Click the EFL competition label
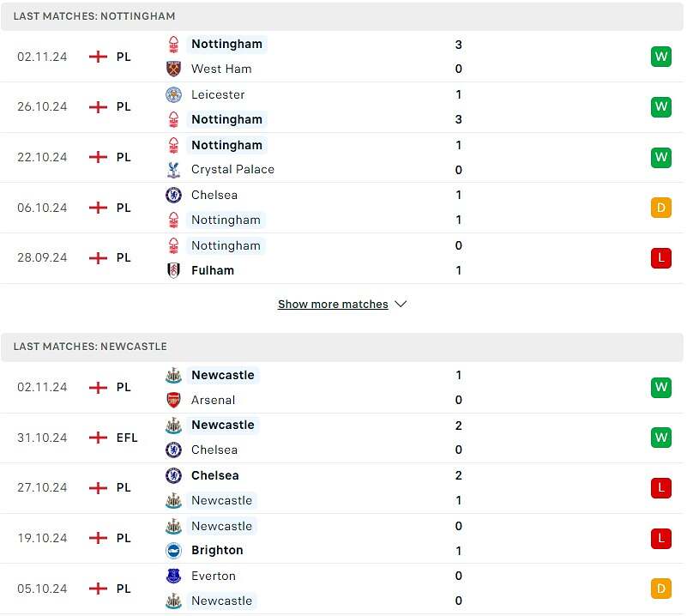 pos(127,438)
